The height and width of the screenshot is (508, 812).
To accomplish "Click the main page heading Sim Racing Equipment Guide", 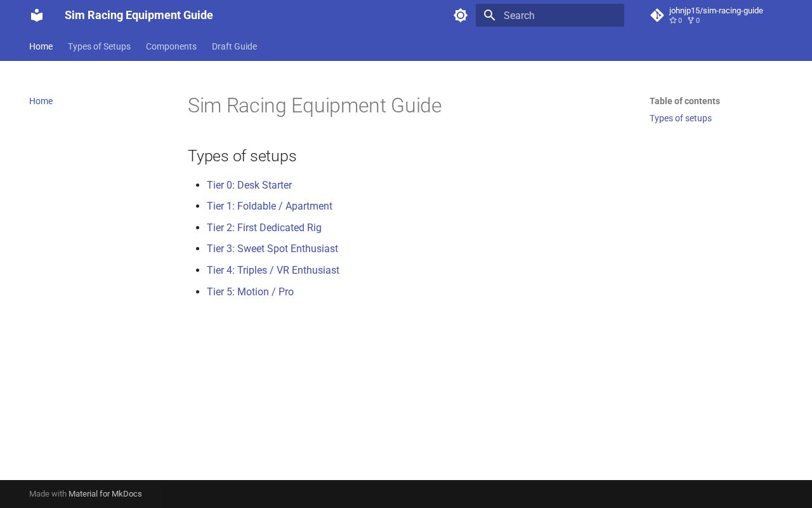I will click(x=315, y=105).
